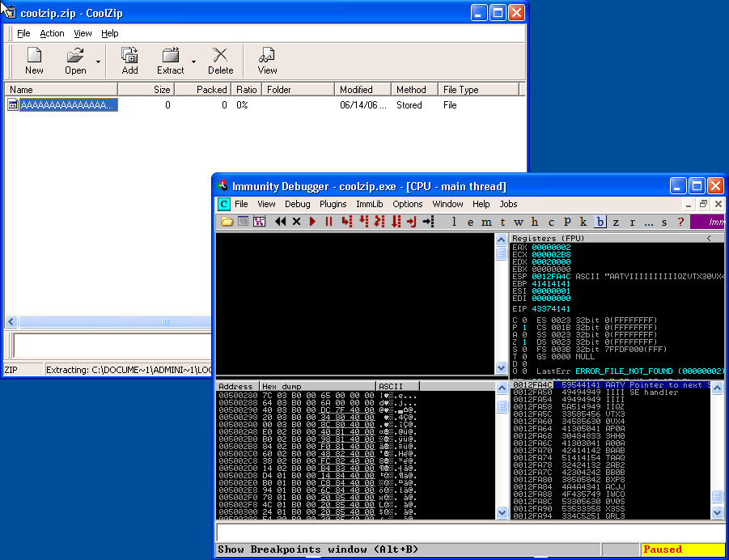Viewport: 729px width, 560px height.
Task: Click the debugger command input box
Action: 471,532
